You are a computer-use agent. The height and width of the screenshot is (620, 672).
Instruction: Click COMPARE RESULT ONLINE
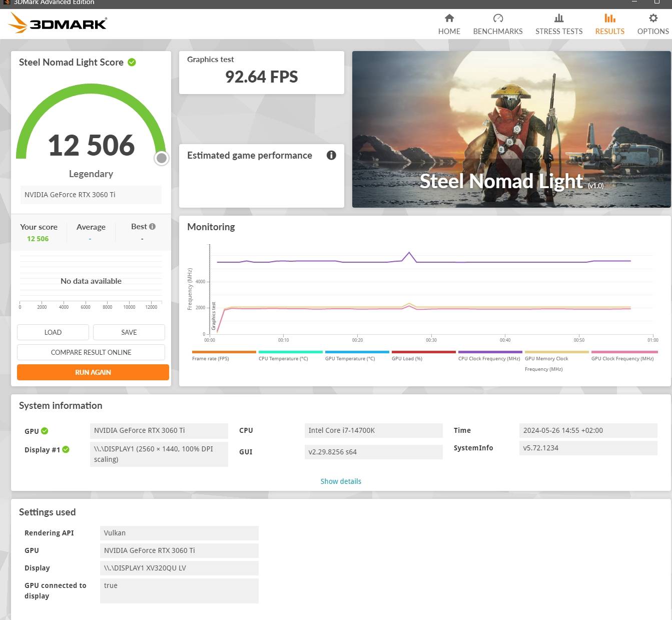point(91,352)
